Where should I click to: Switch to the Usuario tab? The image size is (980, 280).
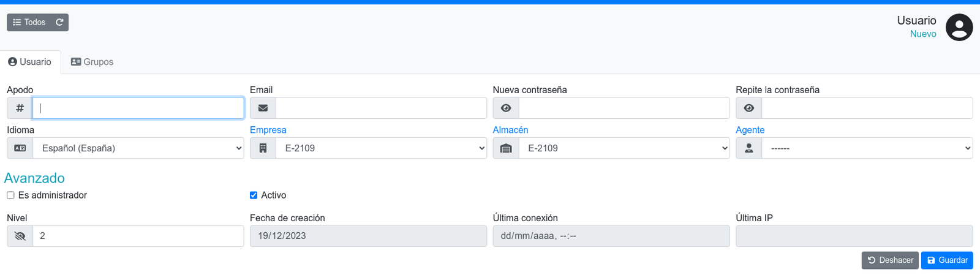[x=30, y=62]
